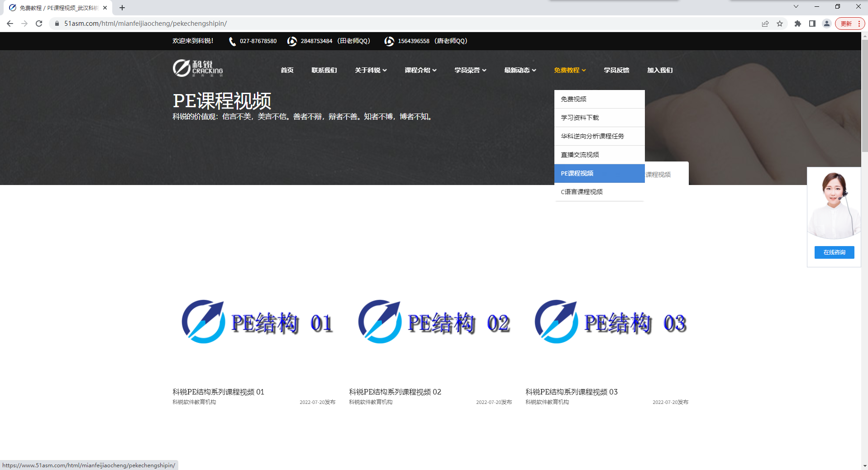Click the QQ icon beside 1564396558
868x470 pixels.
click(x=389, y=41)
